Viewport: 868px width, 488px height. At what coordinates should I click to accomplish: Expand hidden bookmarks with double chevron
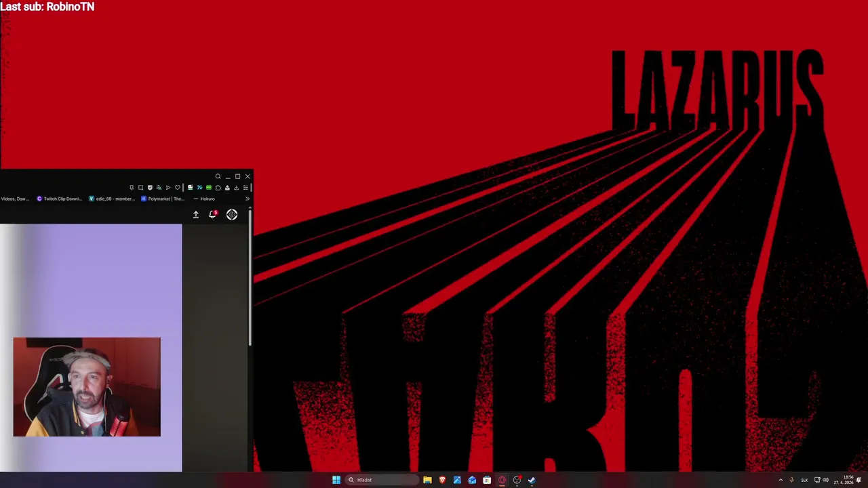(x=248, y=199)
